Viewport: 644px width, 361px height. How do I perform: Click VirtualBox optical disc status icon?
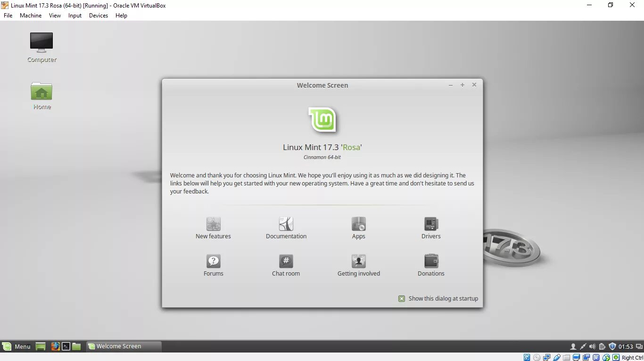point(537,357)
